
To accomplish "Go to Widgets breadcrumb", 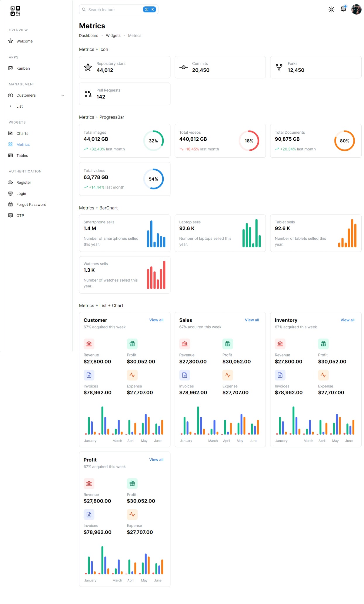I will tap(113, 35).
